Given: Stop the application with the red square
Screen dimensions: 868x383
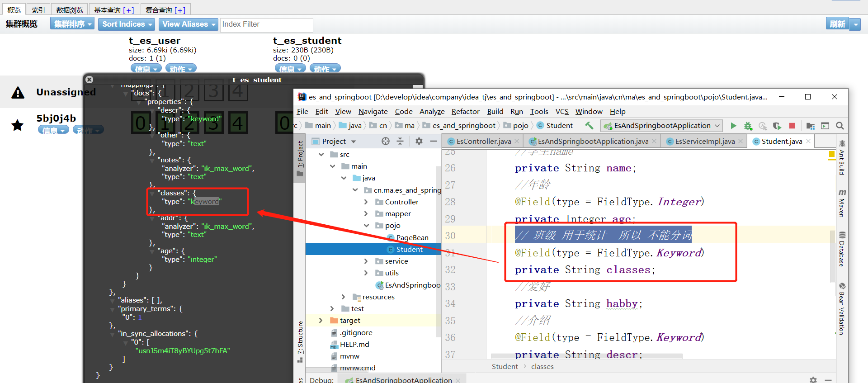Looking at the screenshot, I should pos(792,126).
